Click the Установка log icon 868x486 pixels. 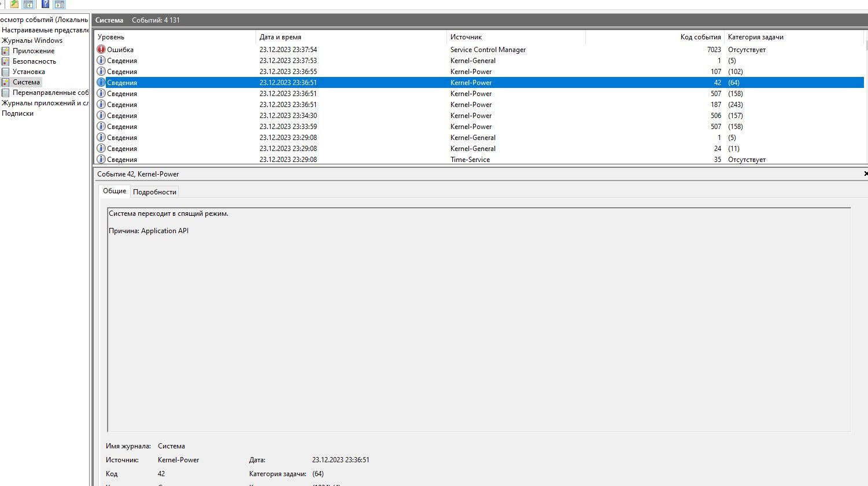click(6, 72)
